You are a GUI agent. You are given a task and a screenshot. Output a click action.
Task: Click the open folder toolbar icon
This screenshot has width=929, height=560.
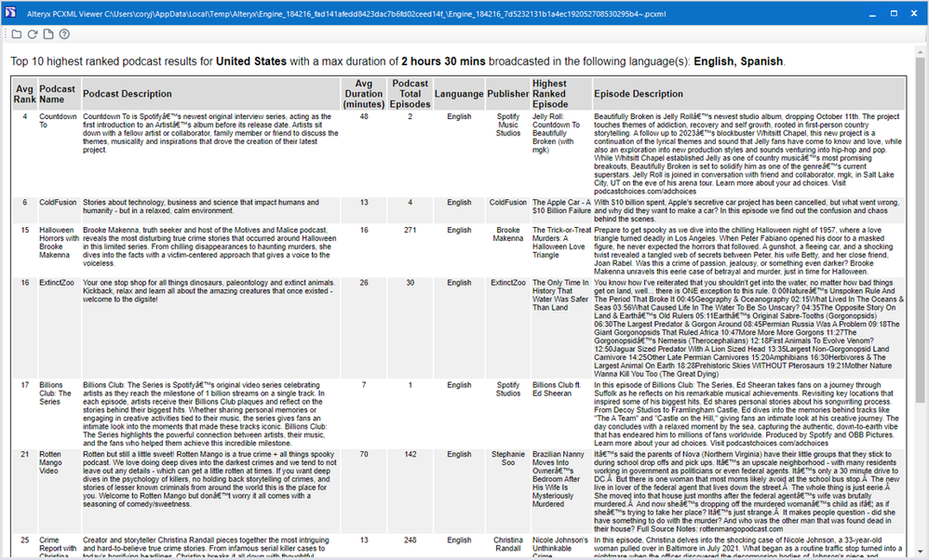(x=17, y=34)
